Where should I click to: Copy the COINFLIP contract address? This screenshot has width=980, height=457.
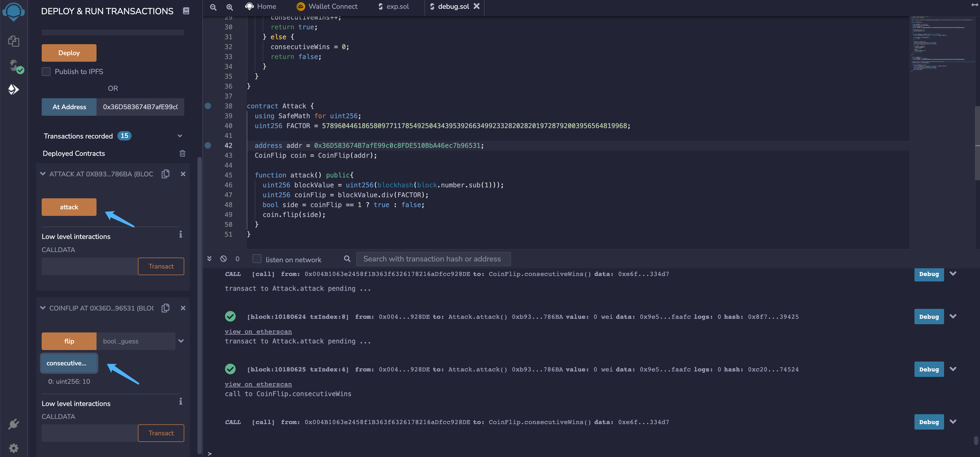tap(166, 308)
